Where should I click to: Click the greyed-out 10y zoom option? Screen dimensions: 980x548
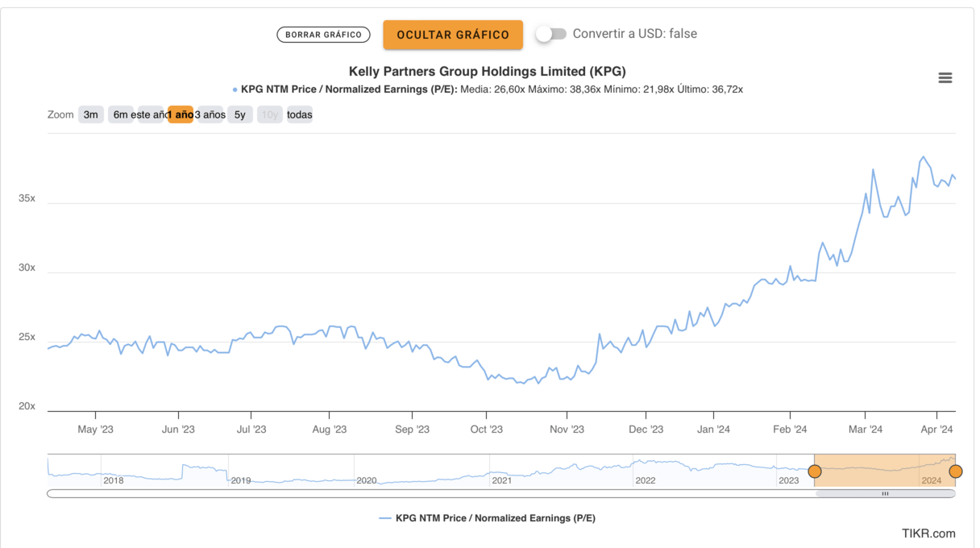coord(270,114)
